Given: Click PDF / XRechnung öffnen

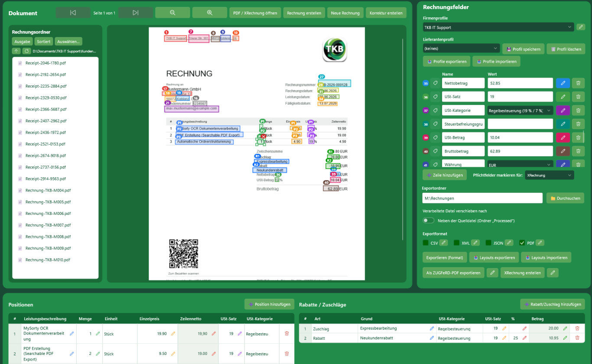Looking at the screenshot, I should point(255,13).
